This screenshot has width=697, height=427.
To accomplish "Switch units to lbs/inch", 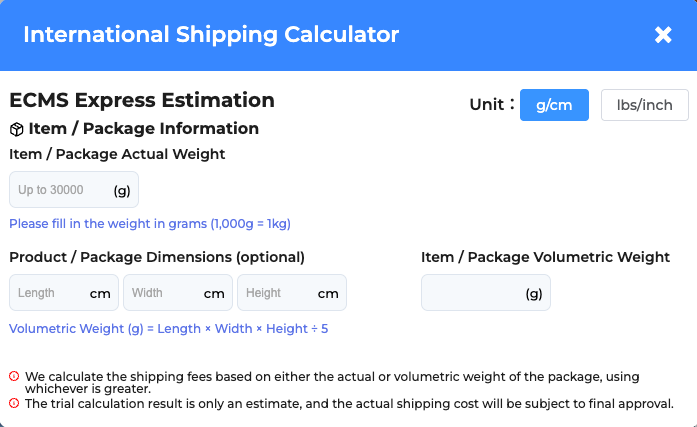I will [x=644, y=105].
